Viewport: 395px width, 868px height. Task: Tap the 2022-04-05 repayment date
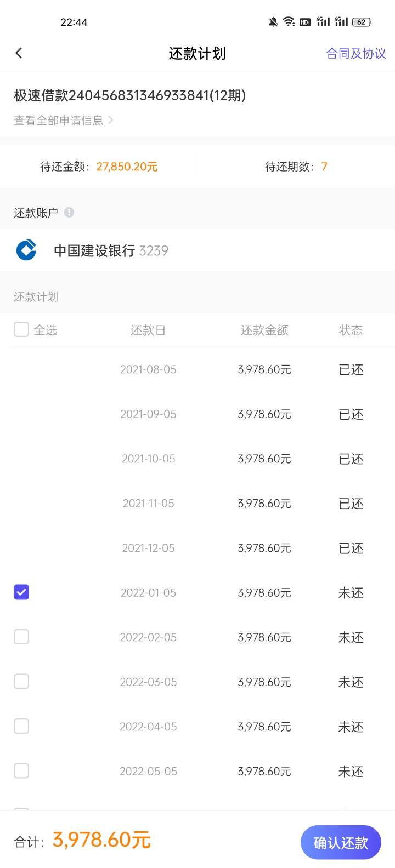click(x=148, y=727)
